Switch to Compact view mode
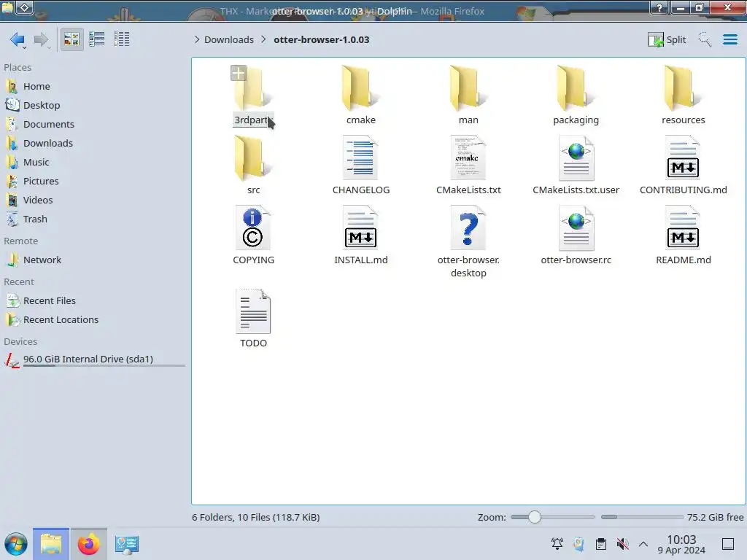 97,39
